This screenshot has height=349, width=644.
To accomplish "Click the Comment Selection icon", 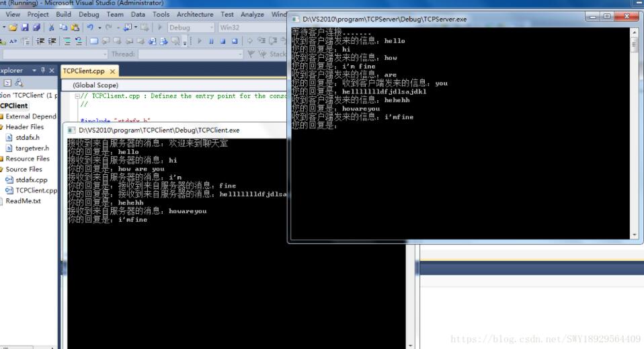I will [x=67, y=41].
